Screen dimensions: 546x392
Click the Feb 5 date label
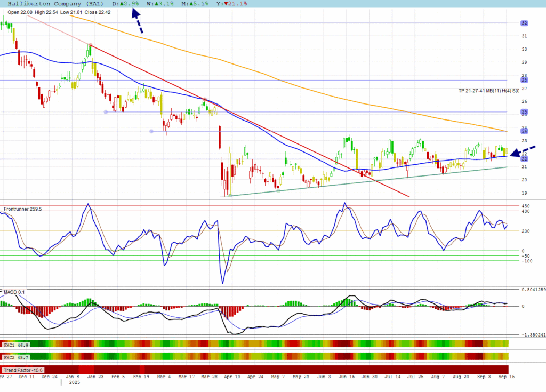click(118, 377)
